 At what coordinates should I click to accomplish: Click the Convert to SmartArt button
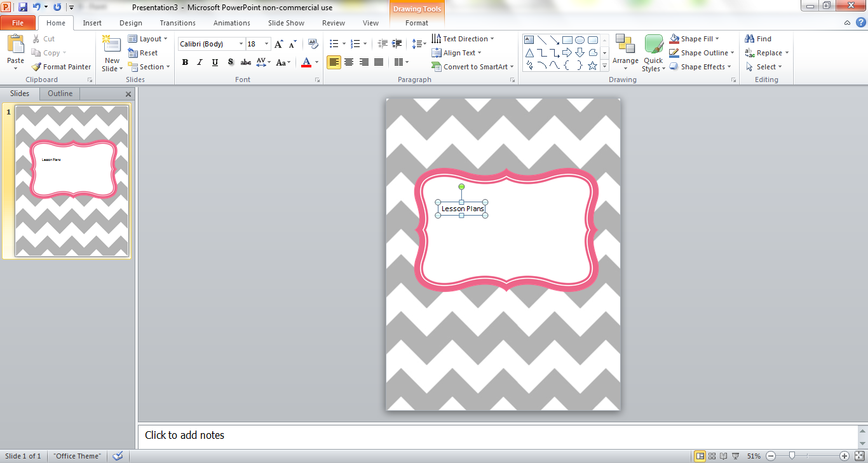[473, 67]
